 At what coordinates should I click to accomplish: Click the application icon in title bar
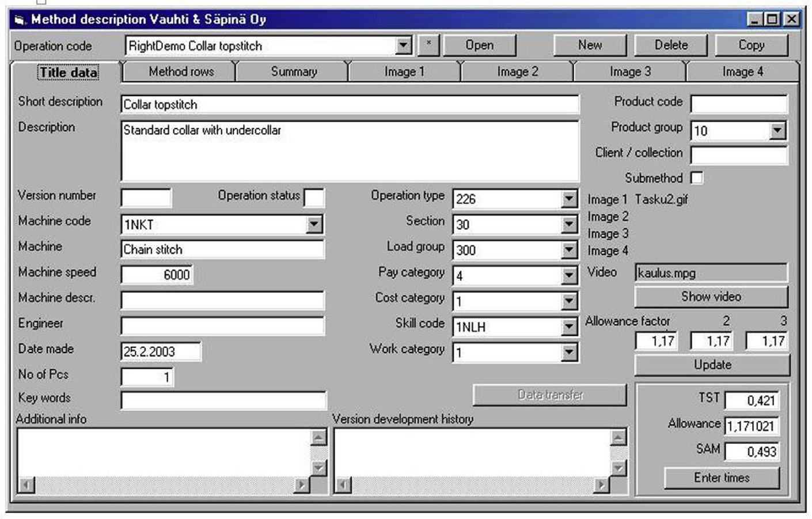(20, 20)
